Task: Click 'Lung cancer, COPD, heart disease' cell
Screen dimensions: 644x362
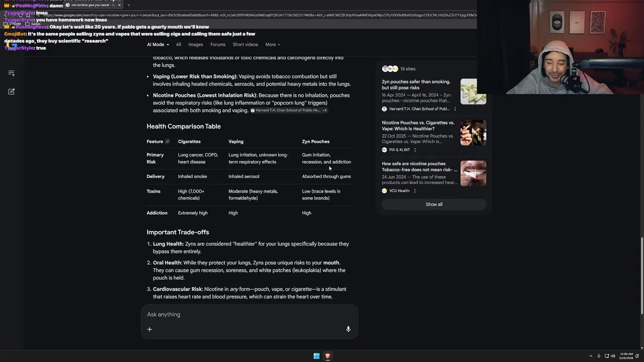Action: coord(198,158)
